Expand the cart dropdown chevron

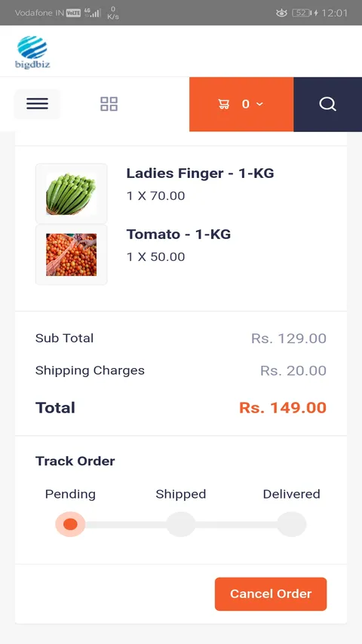(259, 104)
